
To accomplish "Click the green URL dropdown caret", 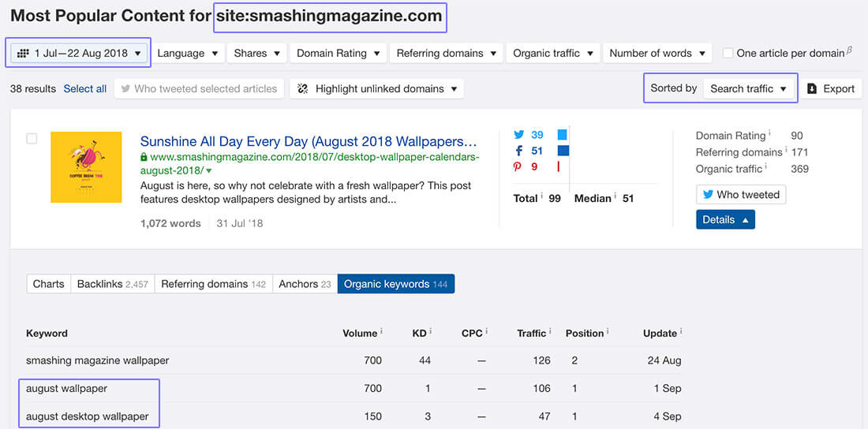I will [x=209, y=171].
